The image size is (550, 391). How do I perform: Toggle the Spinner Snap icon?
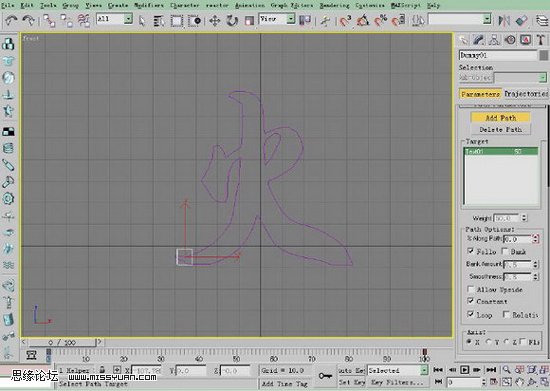point(398,21)
